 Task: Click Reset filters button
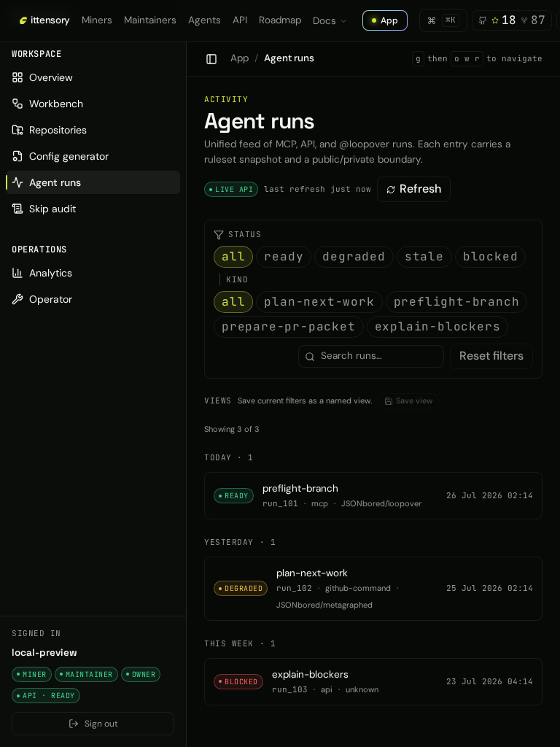491,356
